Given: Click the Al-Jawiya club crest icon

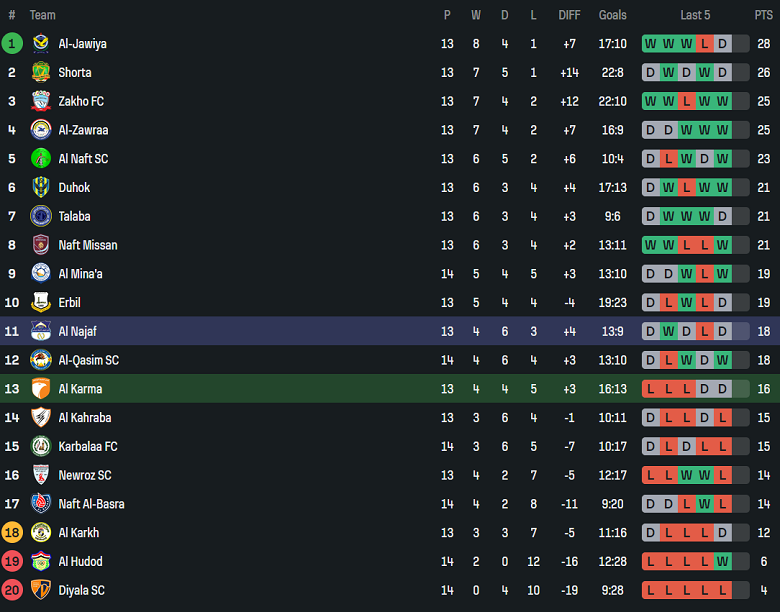Looking at the screenshot, I should click(41, 44).
